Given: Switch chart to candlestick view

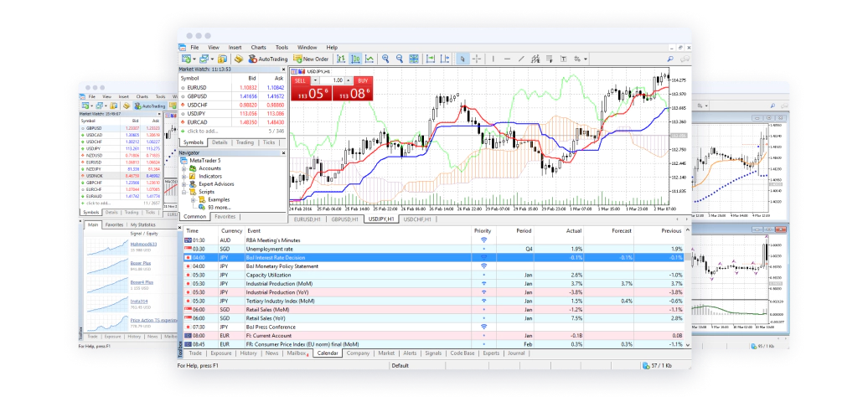Looking at the screenshot, I should coord(355,59).
